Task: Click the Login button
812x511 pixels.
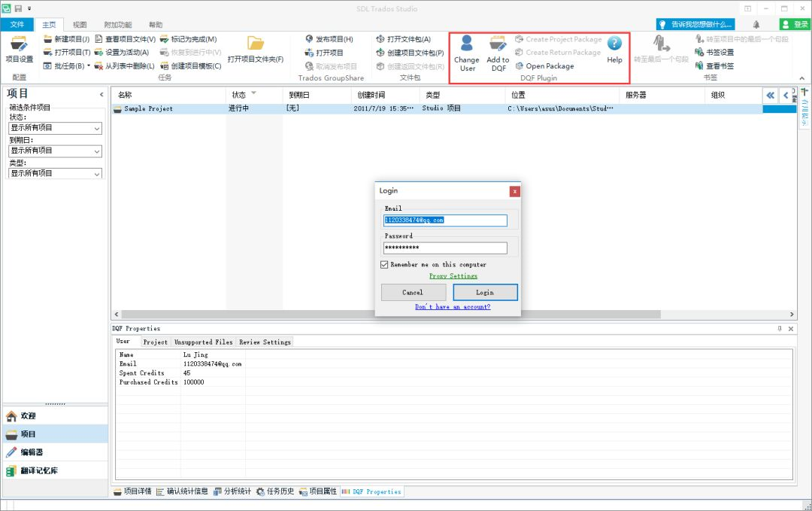Action: 485,292
